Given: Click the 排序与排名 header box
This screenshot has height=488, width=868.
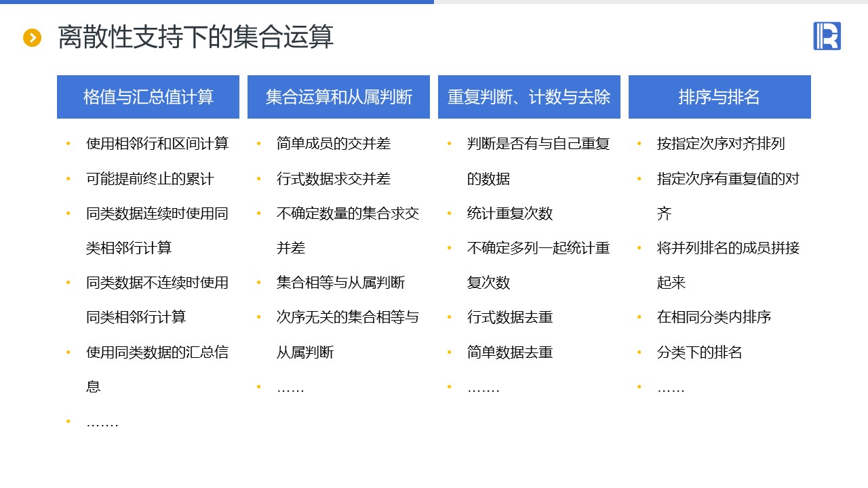Looking at the screenshot, I should pyautogui.click(x=719, y=97).
